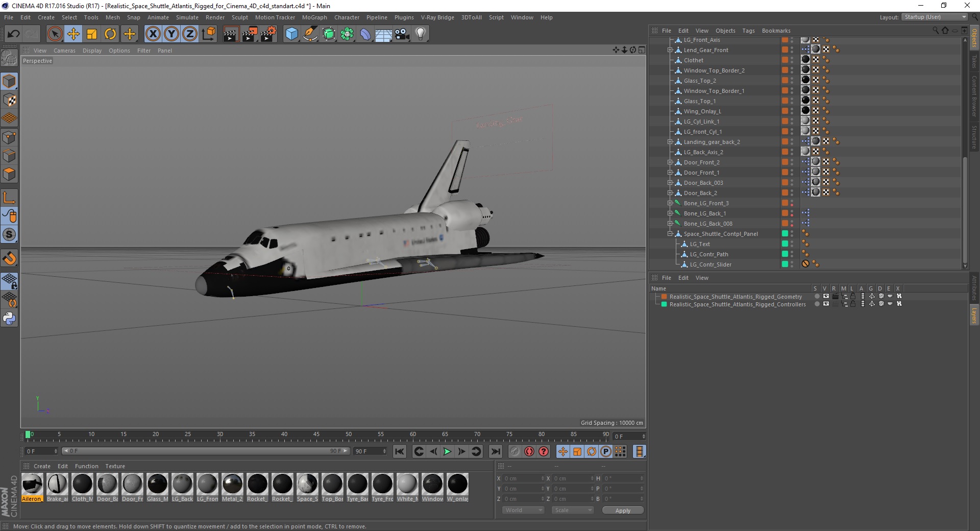Open the Scale mode dropdown

[573, 510]
